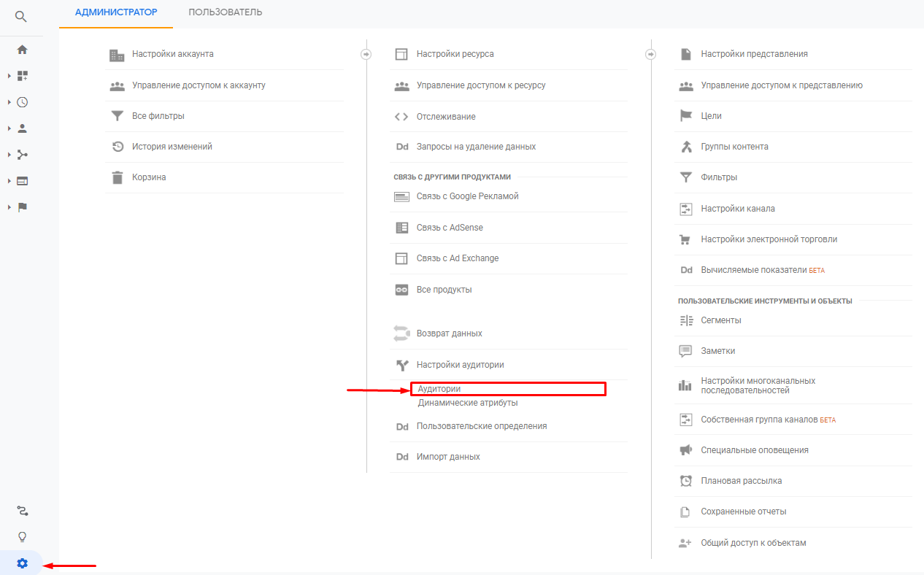The height and width of the screenshot is (575, 924).
Task: Click the megaphone icon for Специальные оповещения
Action: coord(685,450)
